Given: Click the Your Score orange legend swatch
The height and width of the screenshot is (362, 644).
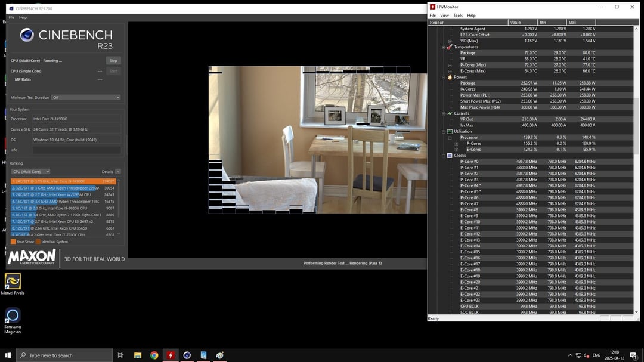Looking at the screenshot, I should coord(13,242).
